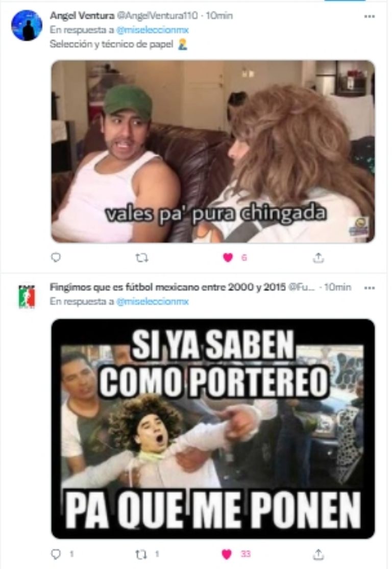Open more options on the second tweet
Viewport: 392px width, 569px height.
click(x=369, y=288)
